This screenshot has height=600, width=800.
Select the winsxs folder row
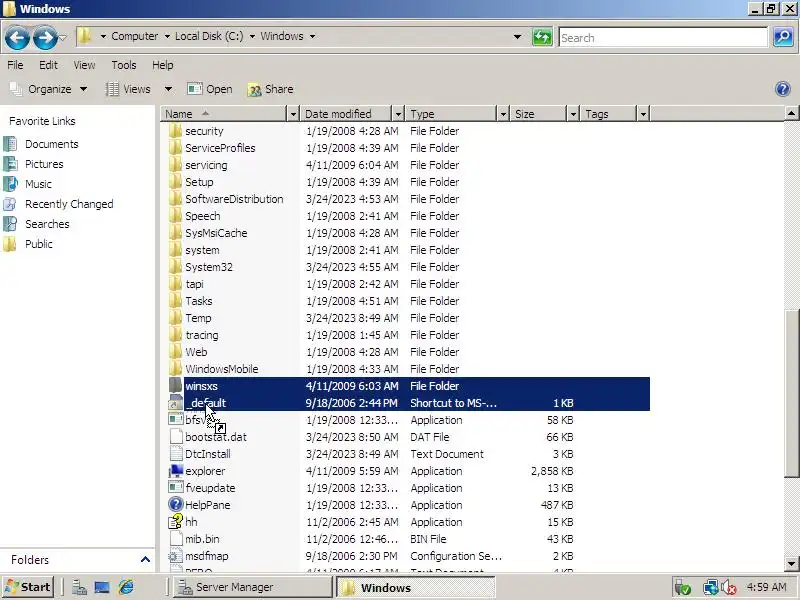click(409, 386)
